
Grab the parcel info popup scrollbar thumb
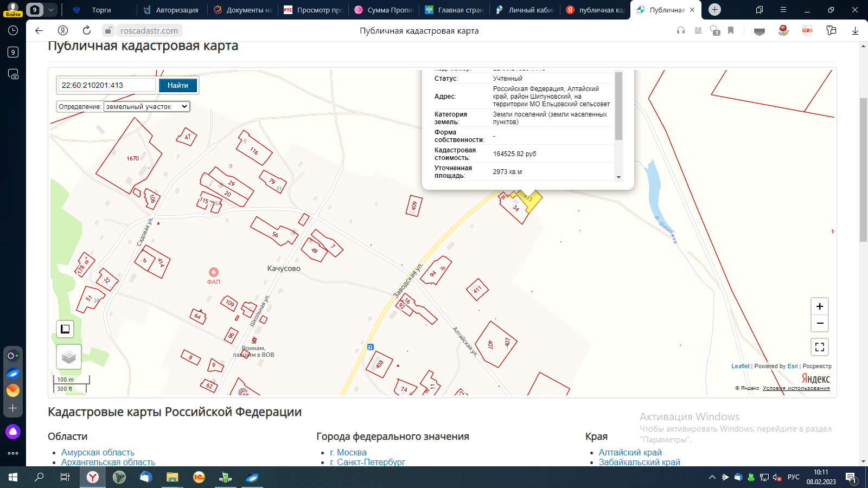pos(618,106)
